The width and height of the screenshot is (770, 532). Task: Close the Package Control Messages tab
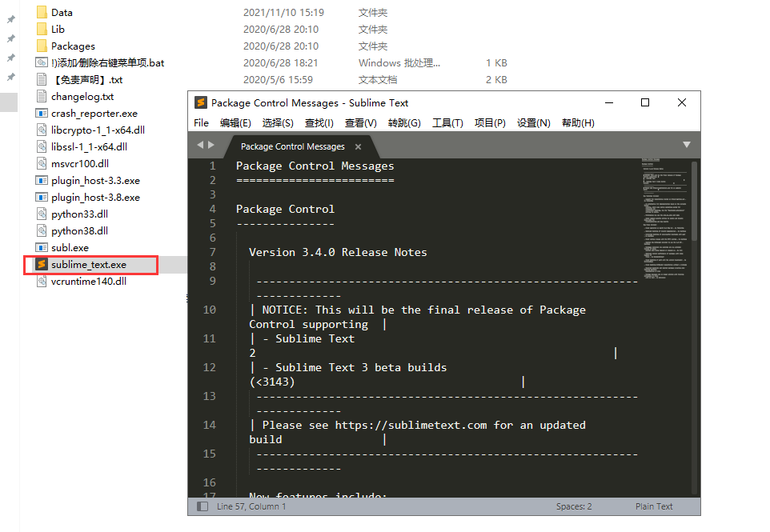pyautogui.click(x=358, y=146)
